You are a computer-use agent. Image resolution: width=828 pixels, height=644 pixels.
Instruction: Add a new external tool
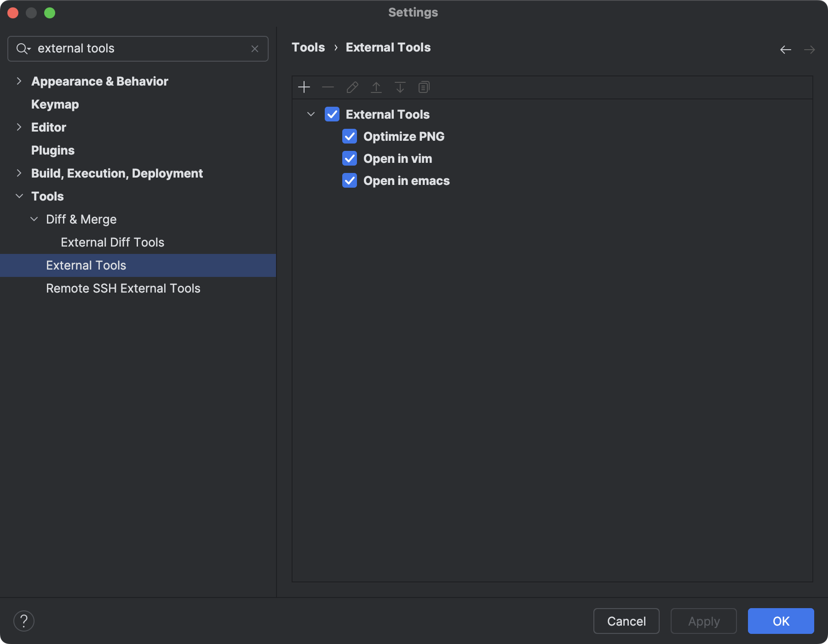tap(304, 87)
